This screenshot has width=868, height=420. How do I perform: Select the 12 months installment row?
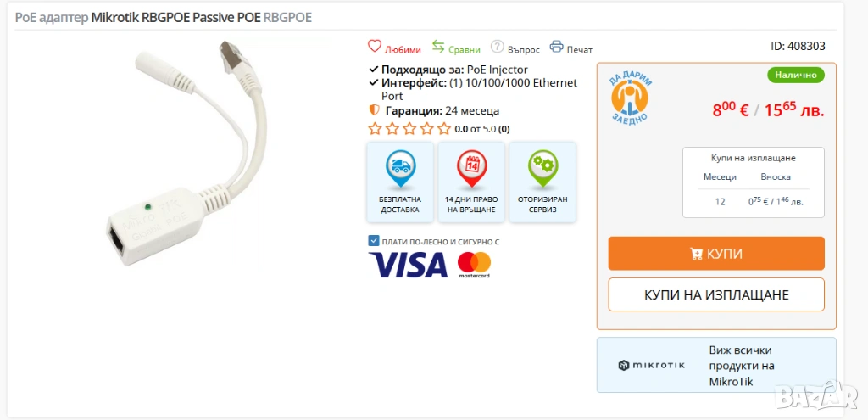pos(753,202)
